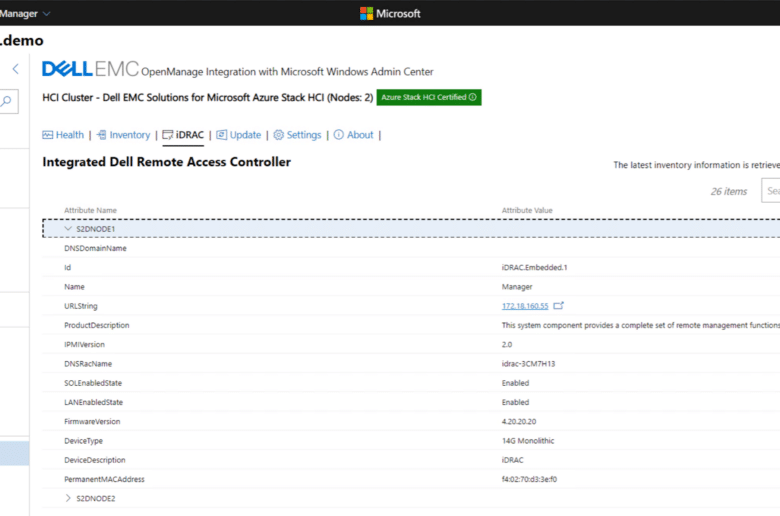This screenshot has width=780, height=516.
Task: Click the idrac-3CM7H13 value
Action: (528, 364)
